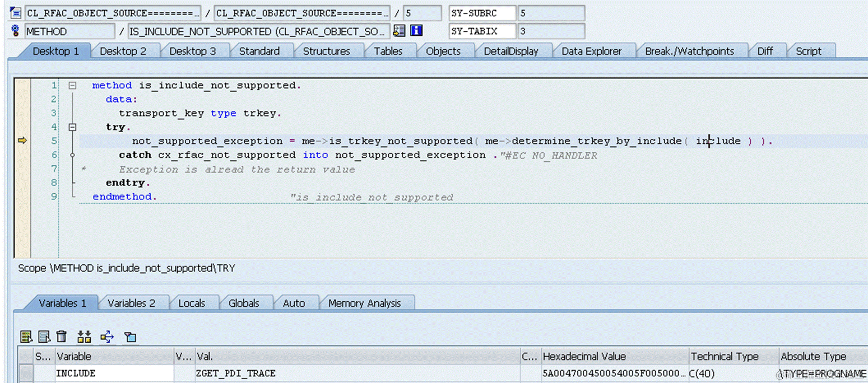Open the Memory Analysis tab

click(364, 303)
